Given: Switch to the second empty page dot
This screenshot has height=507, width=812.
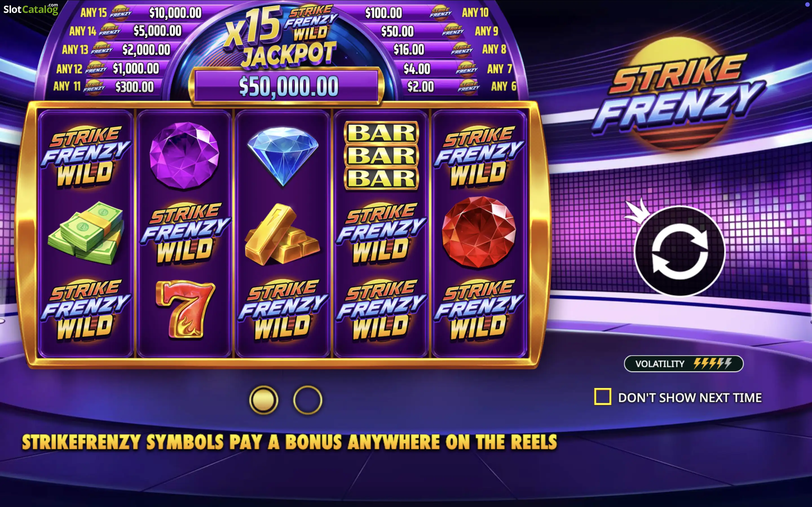Looking at the screenshot, I should click(x=307, y=400).
